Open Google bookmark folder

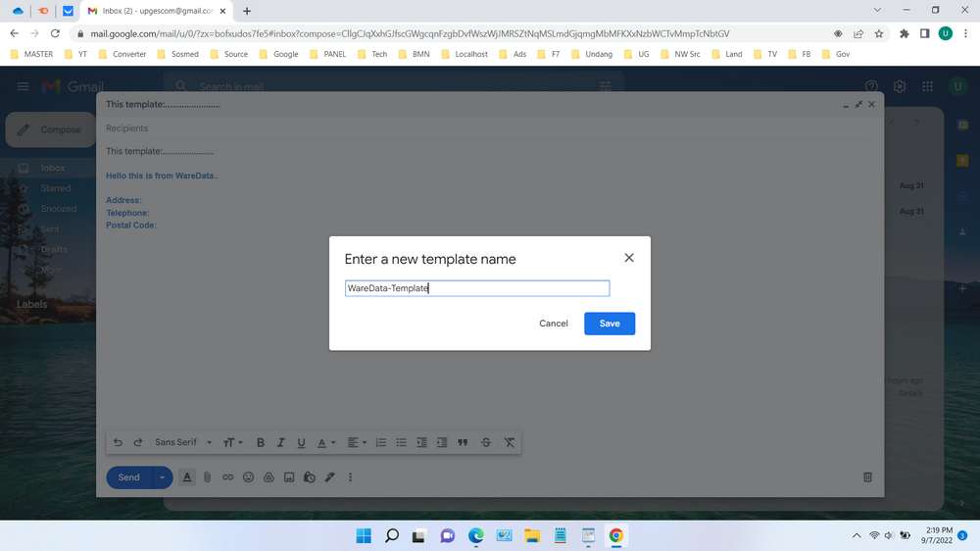pyautogui.click(x=278, y=54)
